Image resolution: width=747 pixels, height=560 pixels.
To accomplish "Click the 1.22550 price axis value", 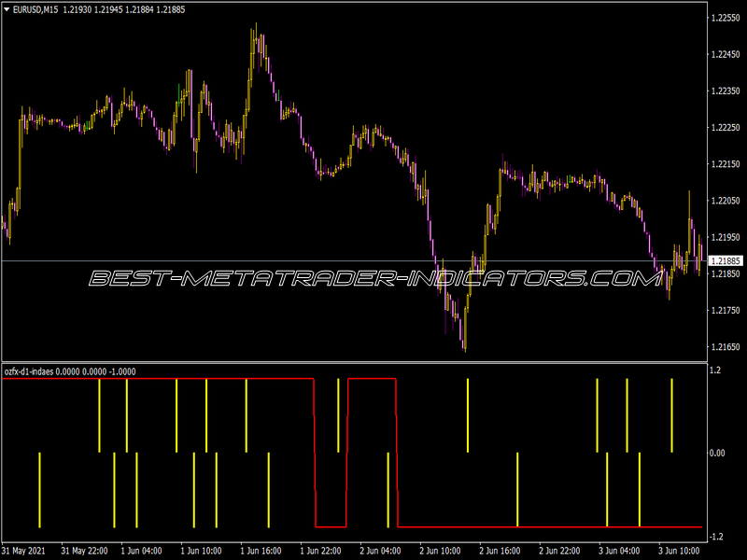I will (x=726, y=18).
